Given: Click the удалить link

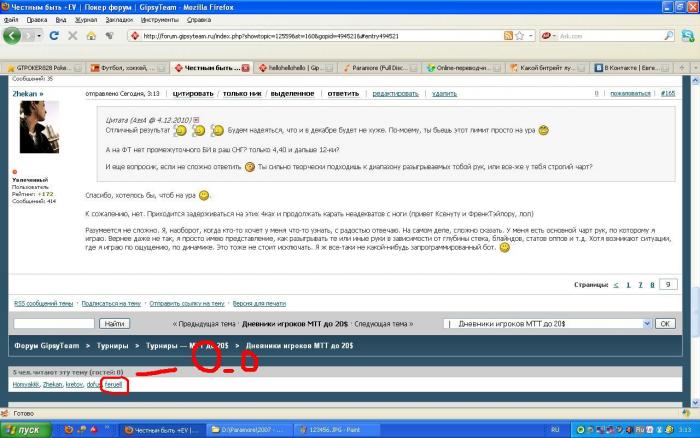Looking at the screenshot, I should (444, 94).
